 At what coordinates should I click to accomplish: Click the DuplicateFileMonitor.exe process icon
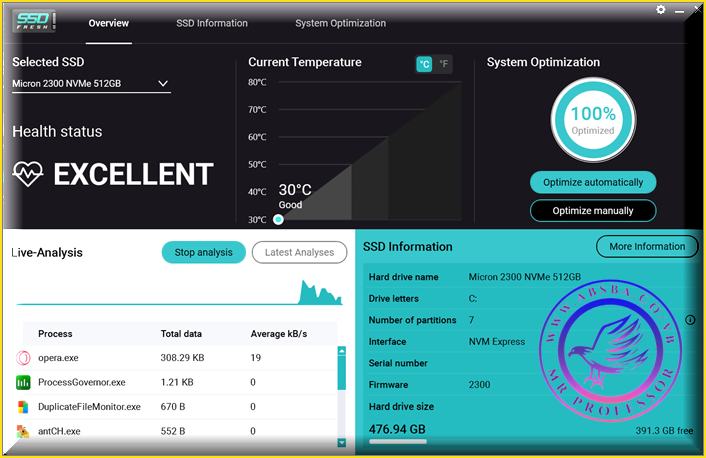(23, 407)
